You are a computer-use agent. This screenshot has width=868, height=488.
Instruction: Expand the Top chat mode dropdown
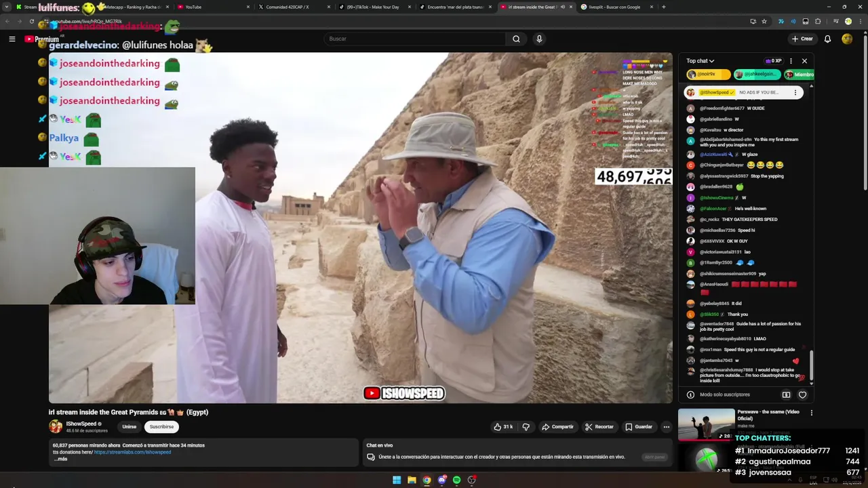pyautogui.click(x=700, y=61)
